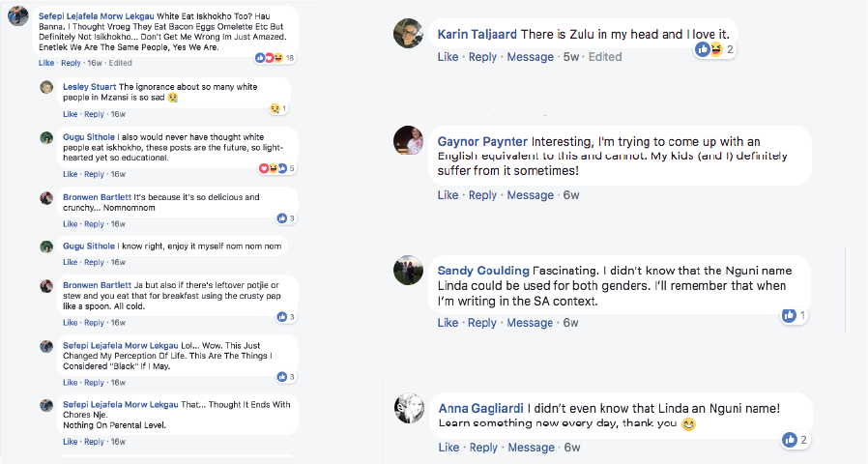Open Sandy Goulding's profile picture
Viewport: 868px width, 464px height.
pos(409,271)
